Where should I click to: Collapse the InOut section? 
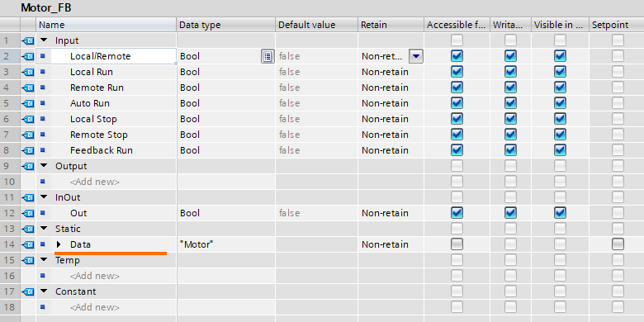44,197
